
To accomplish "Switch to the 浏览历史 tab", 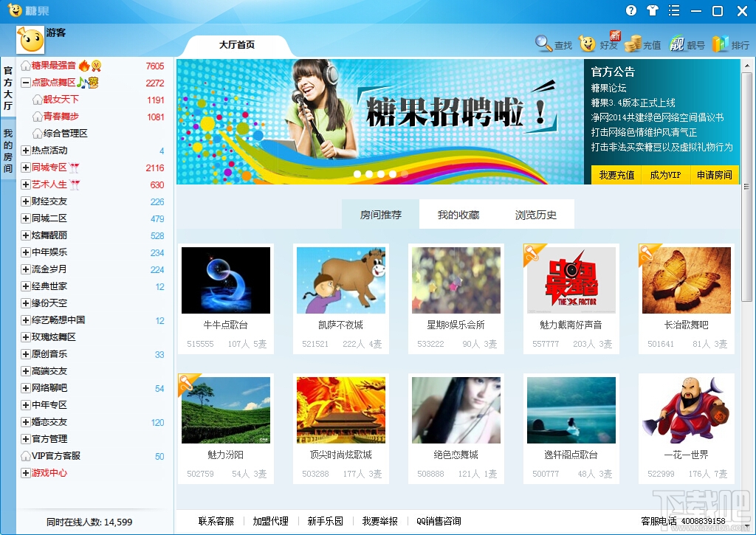I will point(536,215).
